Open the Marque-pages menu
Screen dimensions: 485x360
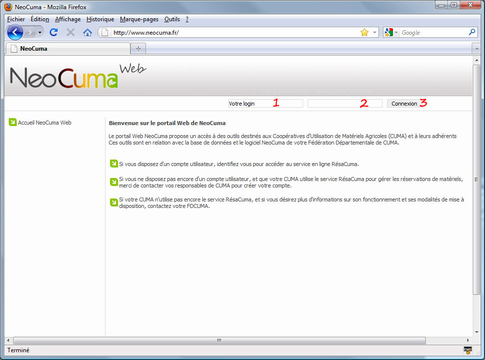139,19
